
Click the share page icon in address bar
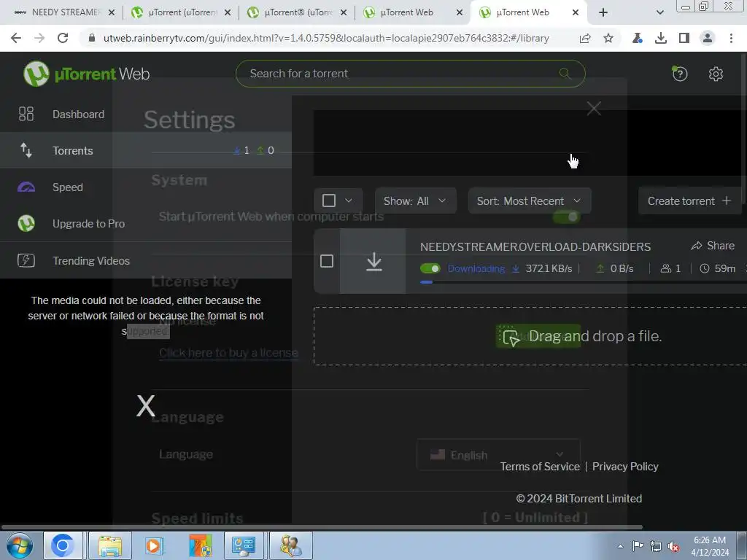[585, 38]
